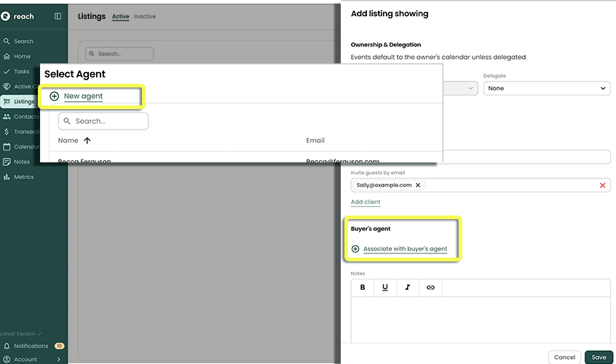Toggle underline formatting in Notes toolbar
This screenshot has height=364, width=616.
click(x=385, y=288)
